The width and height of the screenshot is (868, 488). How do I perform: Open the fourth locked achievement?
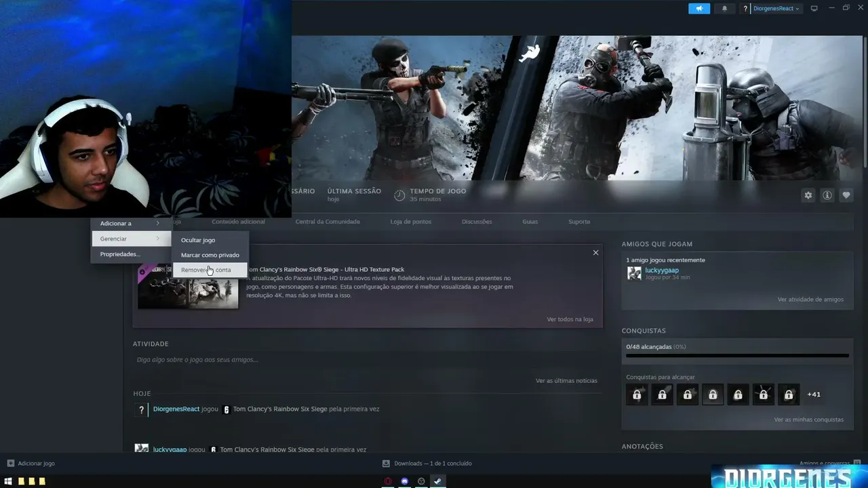[x=713, y=394]
